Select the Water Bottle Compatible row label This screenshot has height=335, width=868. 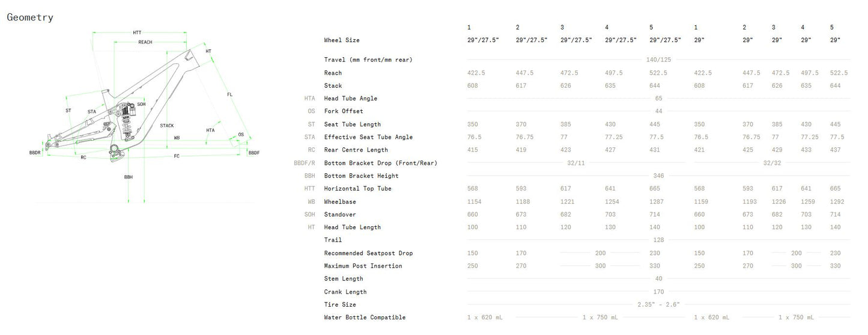(x=365, y=318)
